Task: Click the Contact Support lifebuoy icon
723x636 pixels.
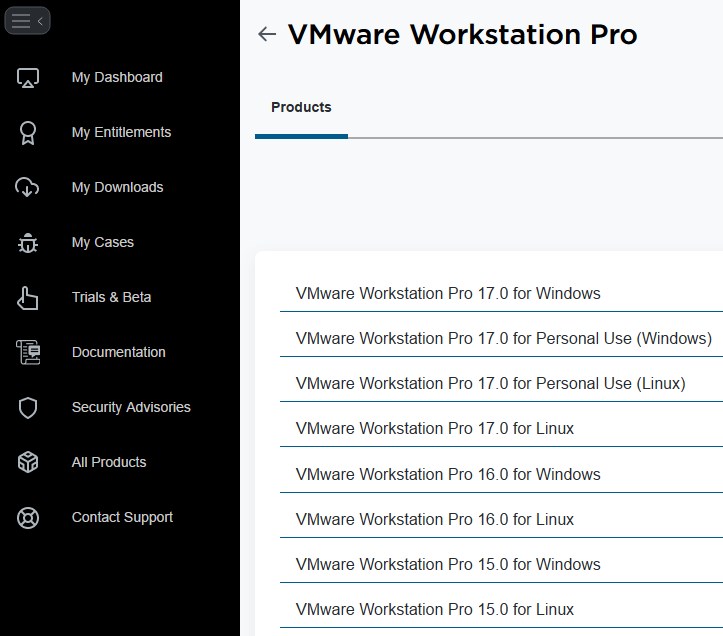Action: coord(28,517)
